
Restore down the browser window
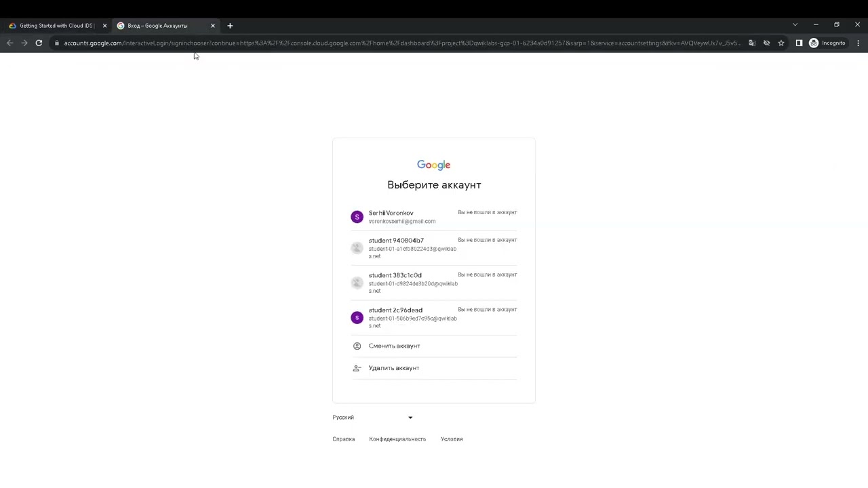click(837, 25)
